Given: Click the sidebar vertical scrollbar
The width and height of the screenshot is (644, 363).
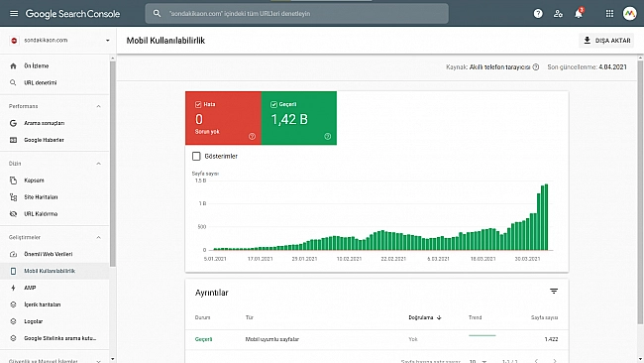Looking at the screenshot, I should [113, 164].
